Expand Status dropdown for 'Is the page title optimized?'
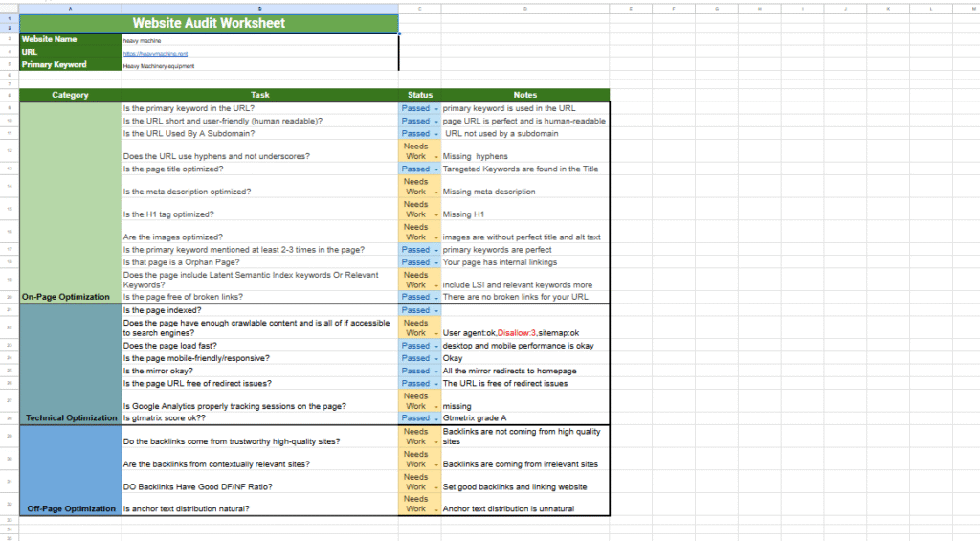The height and width of the screenshot is (541, 980). click(435, 169)
